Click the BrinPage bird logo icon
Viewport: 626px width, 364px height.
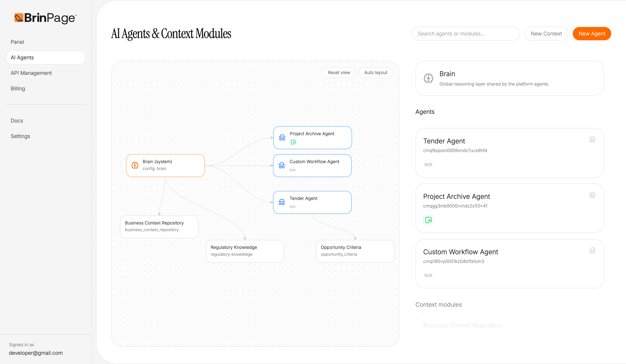[x=19, y=18]
